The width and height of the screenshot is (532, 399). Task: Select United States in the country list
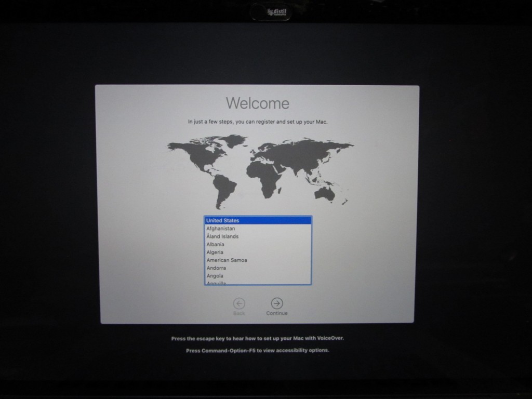tap(258, 220)
